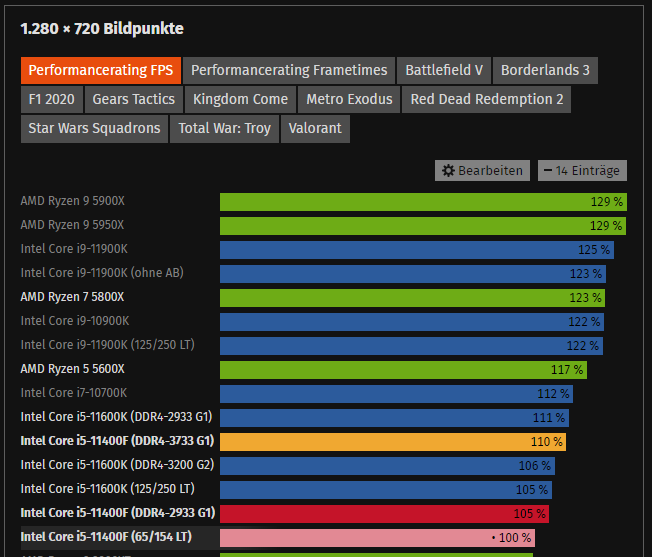The width and height of the screenshot is (652, 557).
Task: Select the Performancerating FPS tab
Action: tap(101, 70)
